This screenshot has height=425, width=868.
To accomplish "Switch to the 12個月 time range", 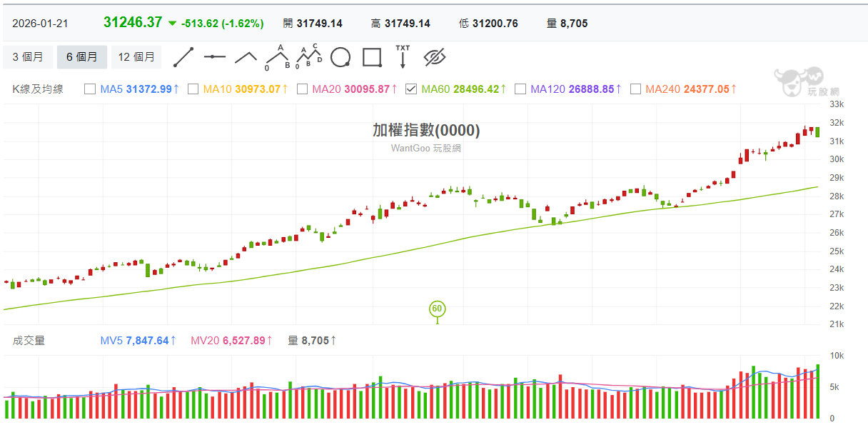I will 136,57.
